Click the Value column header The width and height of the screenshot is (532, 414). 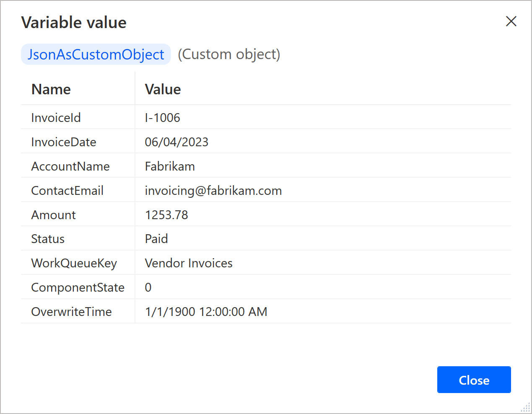163,89
